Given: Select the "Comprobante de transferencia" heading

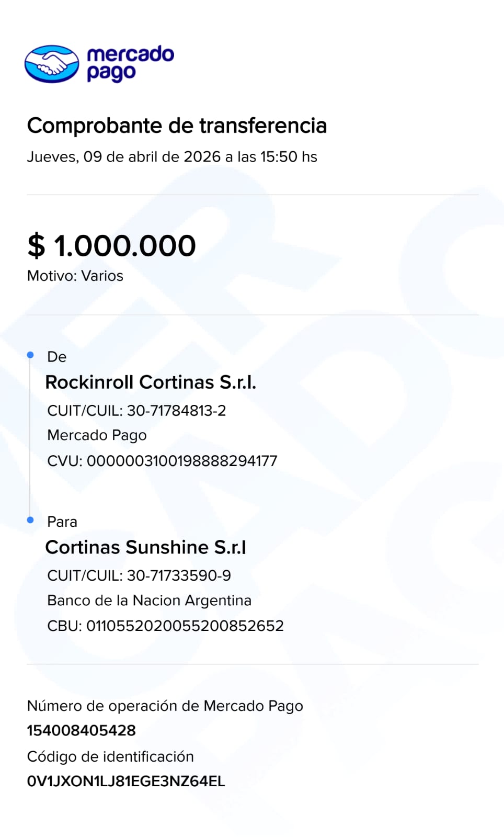Looking at the screenshot, I should point(177,126).
